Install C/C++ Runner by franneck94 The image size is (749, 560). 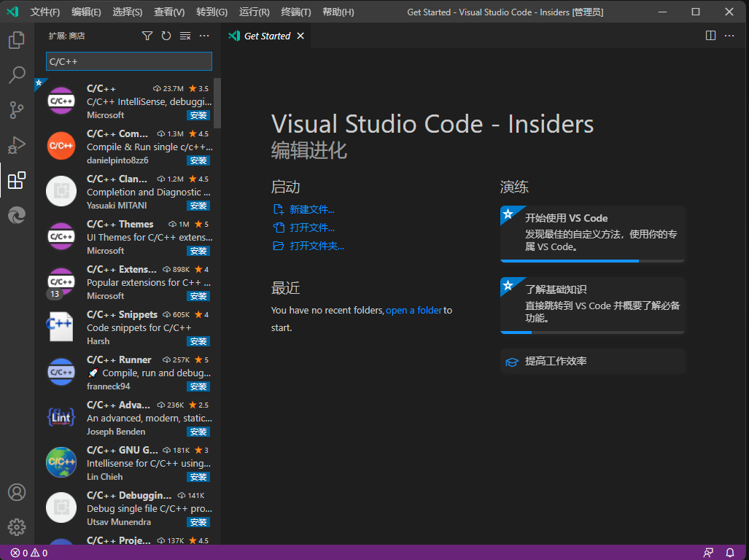click(198, 386)
